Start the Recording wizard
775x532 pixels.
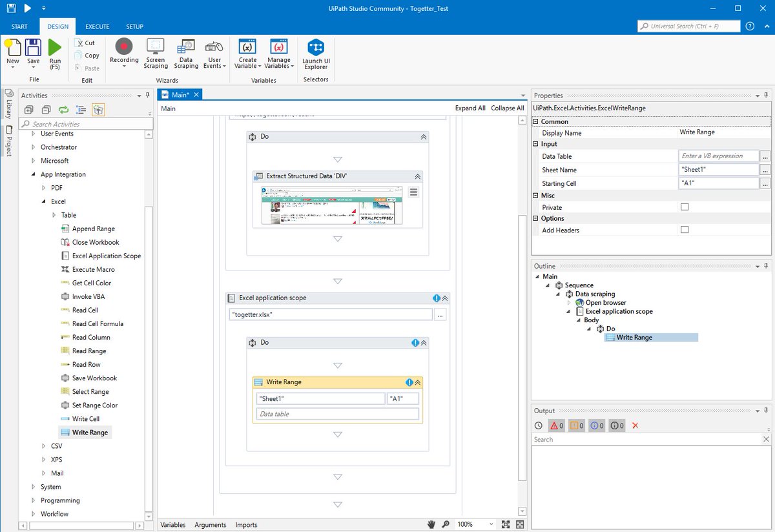124,46
